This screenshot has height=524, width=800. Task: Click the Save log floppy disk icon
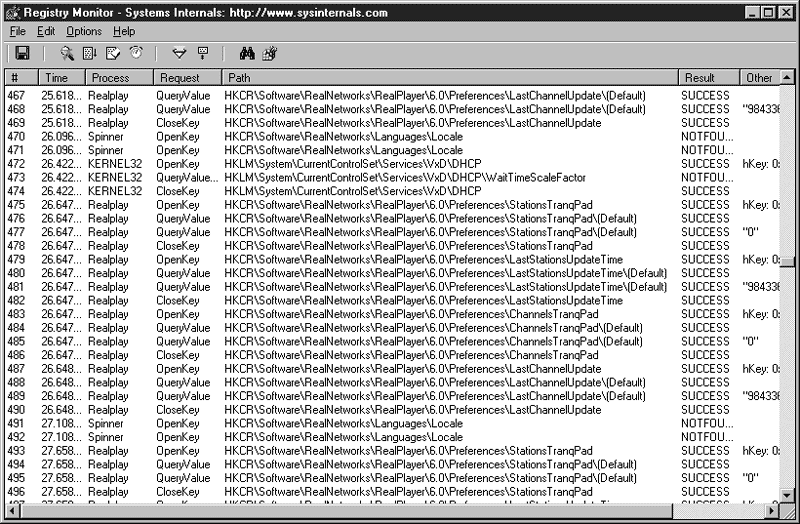[22, 53]
